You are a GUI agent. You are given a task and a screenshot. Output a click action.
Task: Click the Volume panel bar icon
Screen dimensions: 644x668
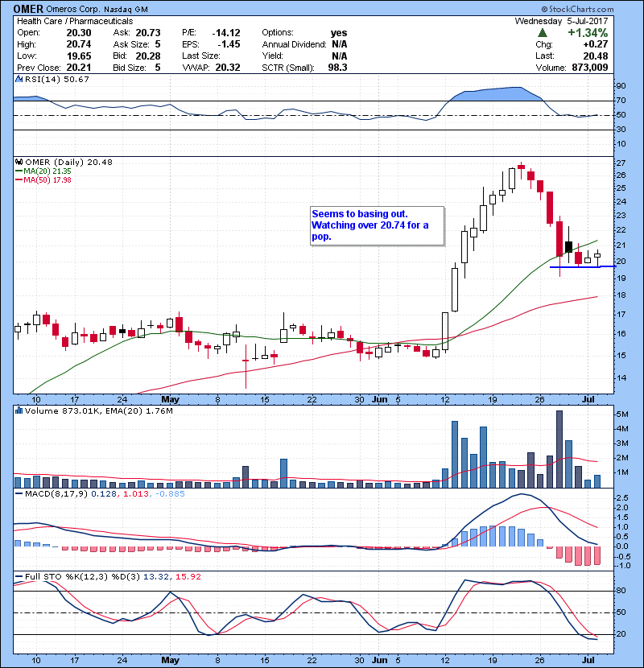pyautogui.click(x=19, y=410)
